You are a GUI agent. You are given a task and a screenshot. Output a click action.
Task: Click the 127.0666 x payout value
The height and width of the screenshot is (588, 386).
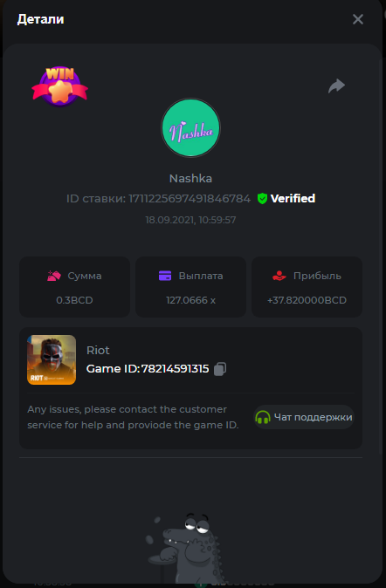click(190, 300)
